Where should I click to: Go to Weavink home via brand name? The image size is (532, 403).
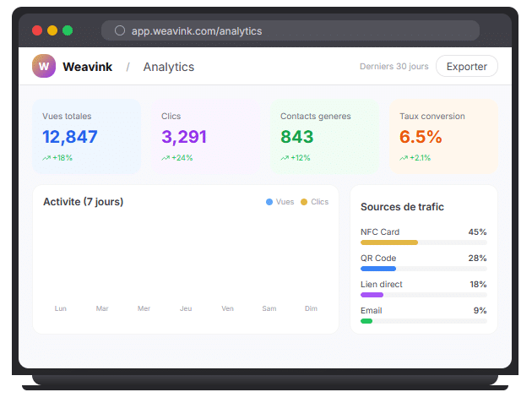(x=87, y=67)
